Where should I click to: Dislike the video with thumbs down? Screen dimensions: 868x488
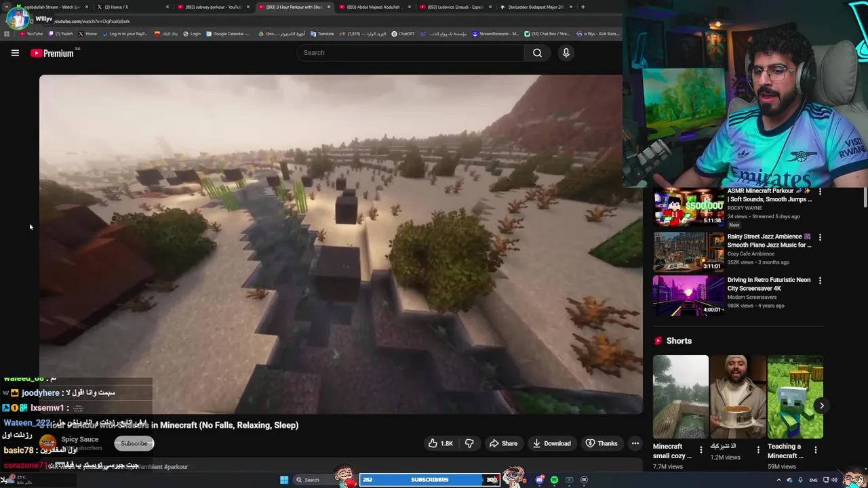469,443
